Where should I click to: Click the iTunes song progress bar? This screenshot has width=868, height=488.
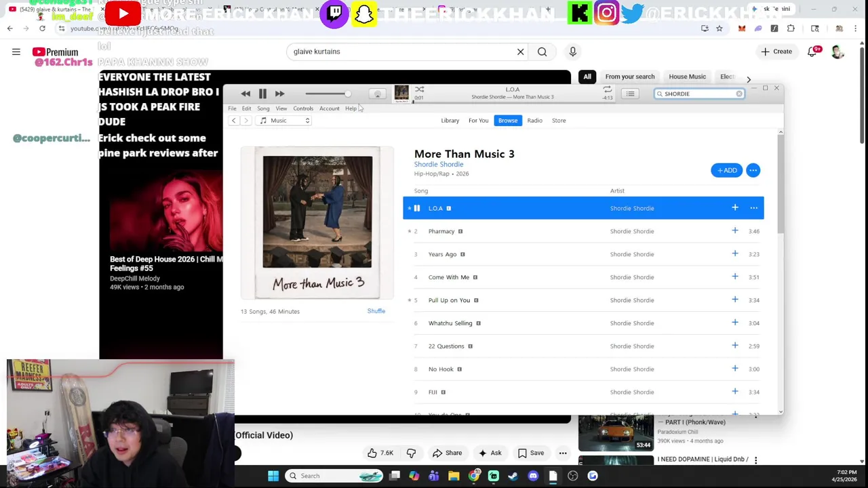513,102
